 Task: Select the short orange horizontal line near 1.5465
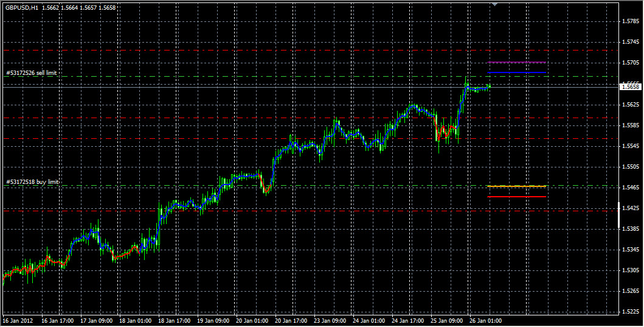[x=516, y=186]
